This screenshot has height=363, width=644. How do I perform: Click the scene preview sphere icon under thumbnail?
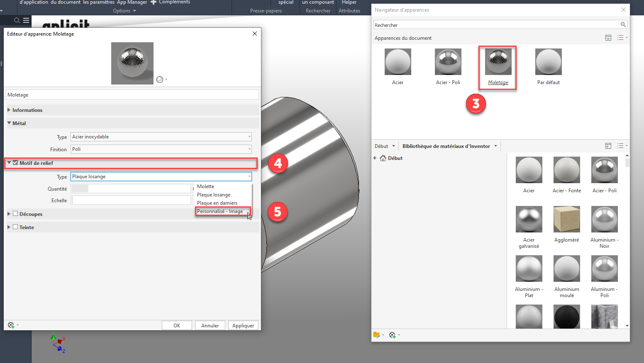[160, 80]
